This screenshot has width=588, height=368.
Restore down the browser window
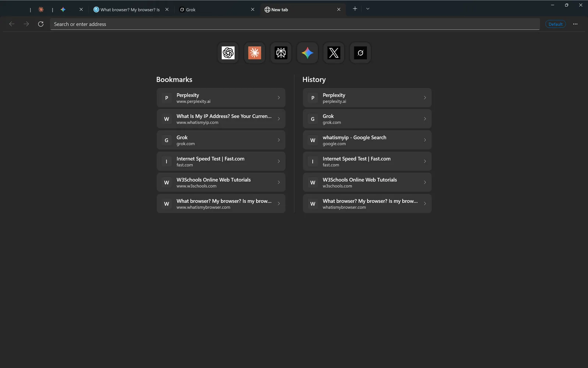click(x=566, y=5)
